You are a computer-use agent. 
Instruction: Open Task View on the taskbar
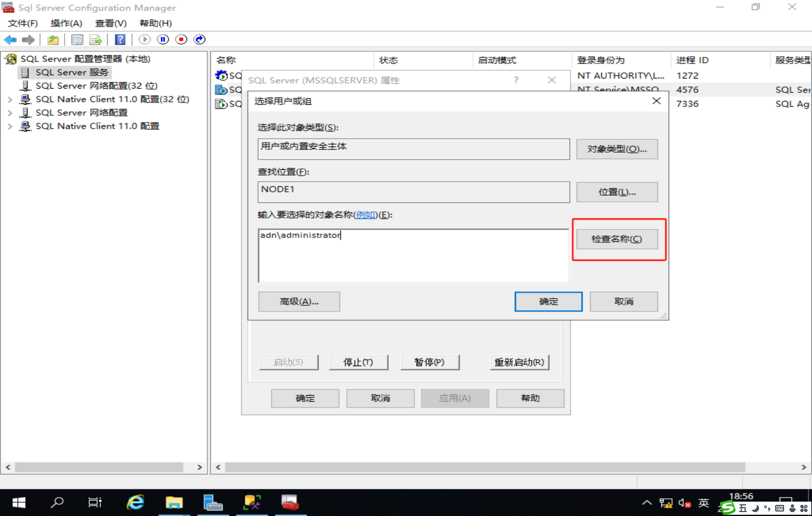(x=95, y=503)
